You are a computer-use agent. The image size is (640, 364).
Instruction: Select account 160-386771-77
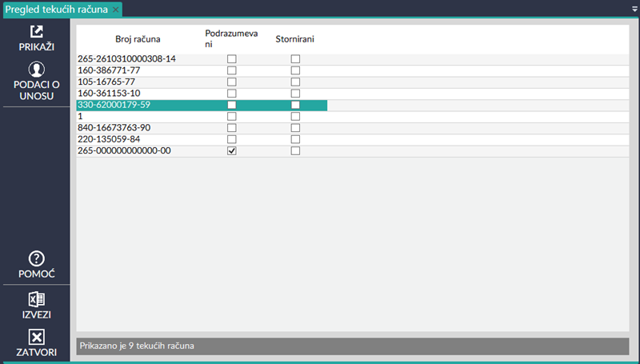click(x=109, y=70)
